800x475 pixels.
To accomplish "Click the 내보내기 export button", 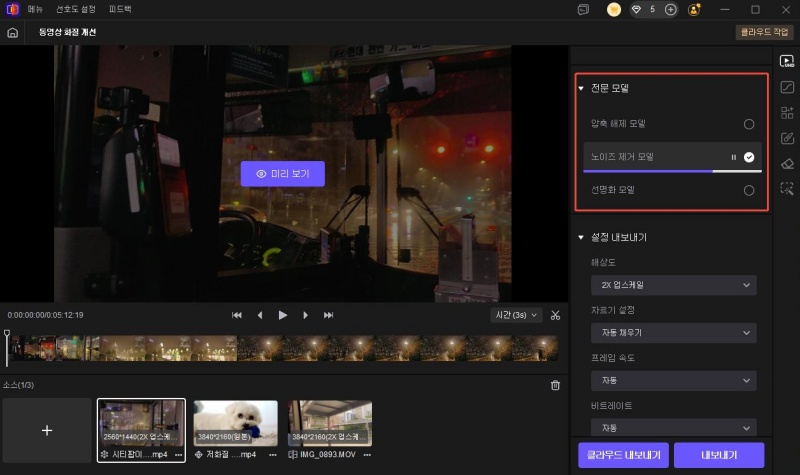I will click(x=718, y=455).
